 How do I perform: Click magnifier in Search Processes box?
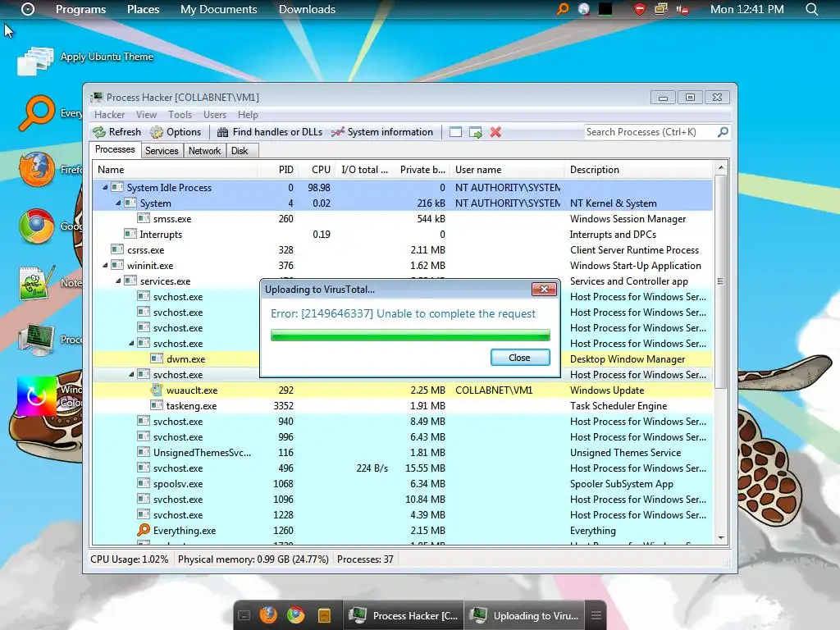click(723, 132)
